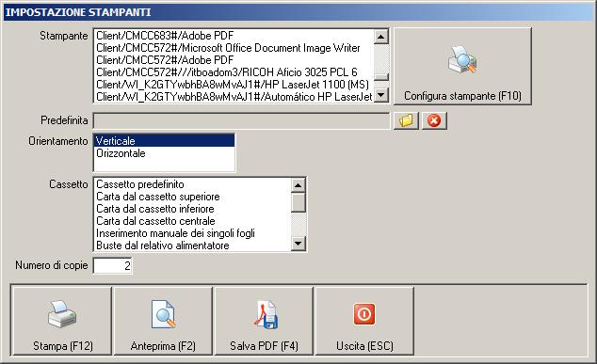Image resolution: width=597 pixels, height=364 pixels.
Task: Clear default printer with red X icon
Action: (x=434, y=120)
